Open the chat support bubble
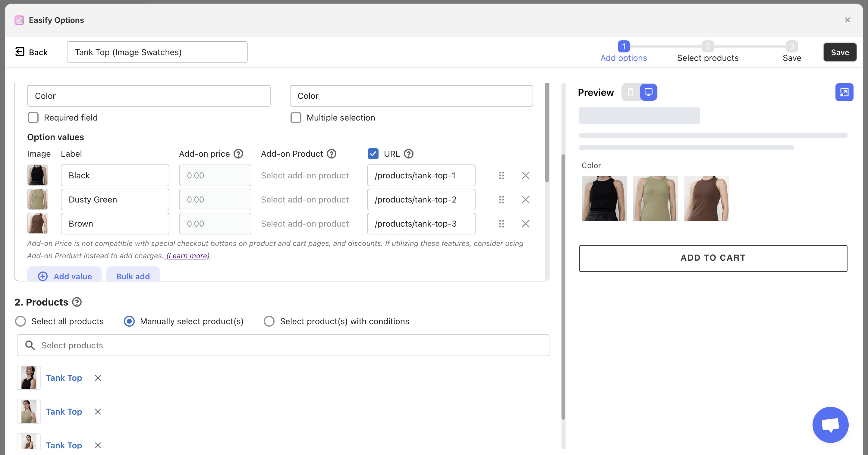The width and height of the screenshot is (868, 455). 830,425
